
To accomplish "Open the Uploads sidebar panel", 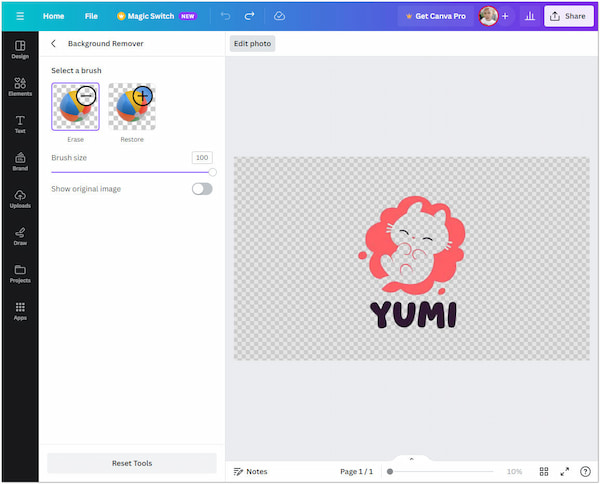I will (19, 199).
